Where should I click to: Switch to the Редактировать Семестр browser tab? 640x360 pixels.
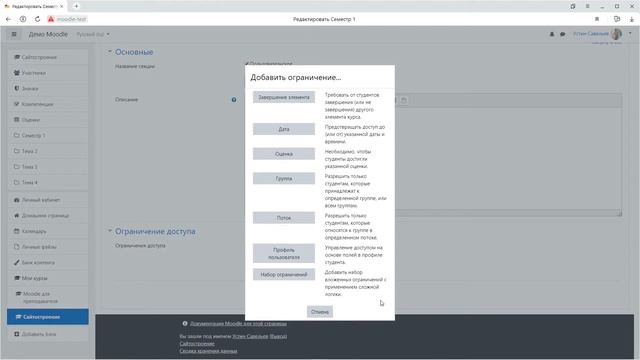[34, 6]
